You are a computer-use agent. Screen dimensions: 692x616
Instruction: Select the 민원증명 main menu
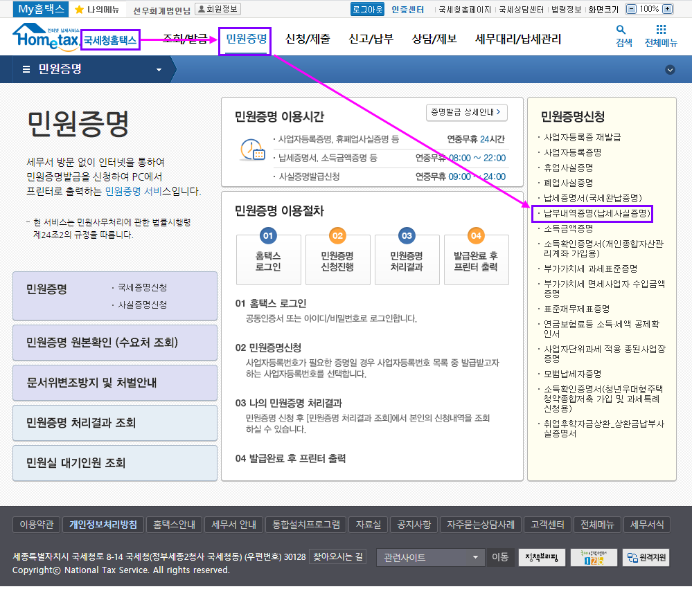pyautogui.click(x=246, y=39)
